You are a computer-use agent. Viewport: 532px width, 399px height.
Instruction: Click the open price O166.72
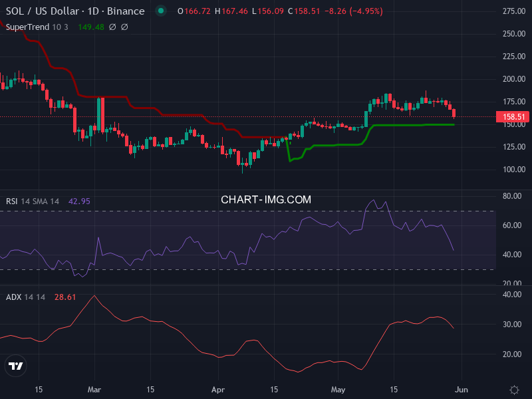(x=194, y=11)
